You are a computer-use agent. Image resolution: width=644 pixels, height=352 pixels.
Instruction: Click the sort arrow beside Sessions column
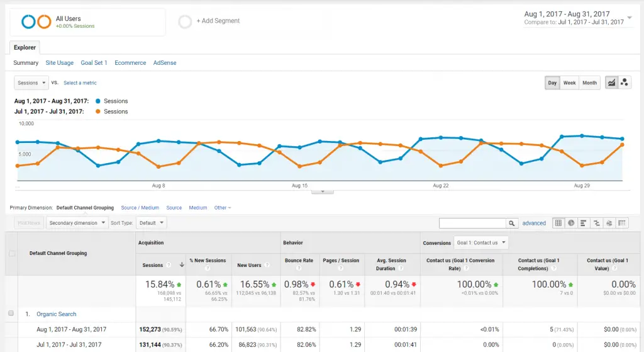point(182,265)
